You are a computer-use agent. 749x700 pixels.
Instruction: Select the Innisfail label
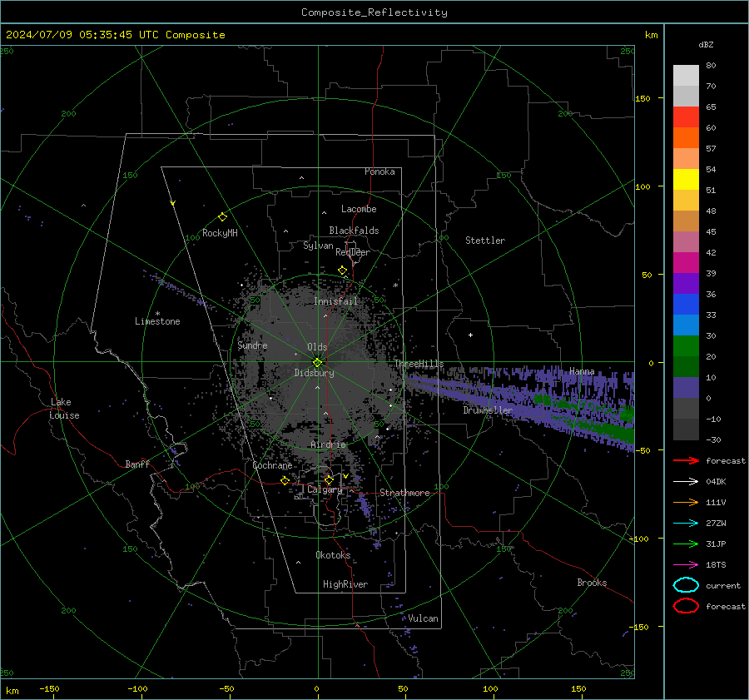pos(335,301)
